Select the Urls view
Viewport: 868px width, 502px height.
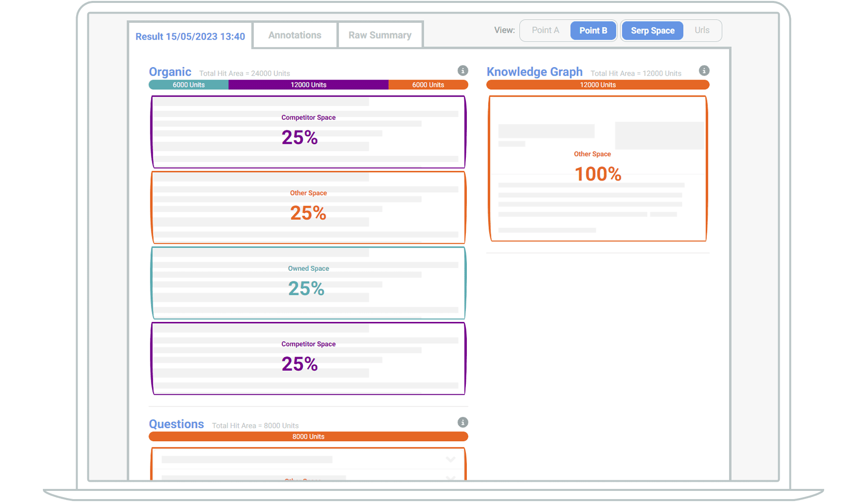[x=702, y=30]
